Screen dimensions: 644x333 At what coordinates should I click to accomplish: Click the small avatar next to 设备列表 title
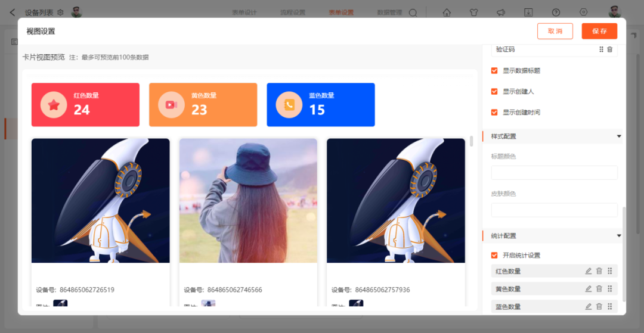[x=77, y=13]
